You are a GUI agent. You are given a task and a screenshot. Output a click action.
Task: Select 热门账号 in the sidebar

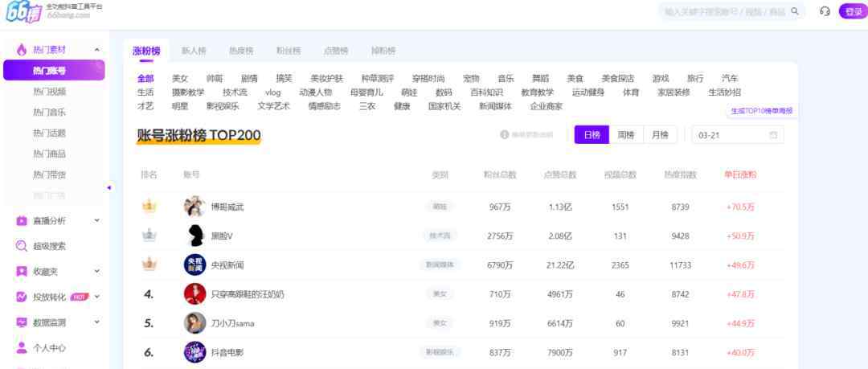[54, 71]
